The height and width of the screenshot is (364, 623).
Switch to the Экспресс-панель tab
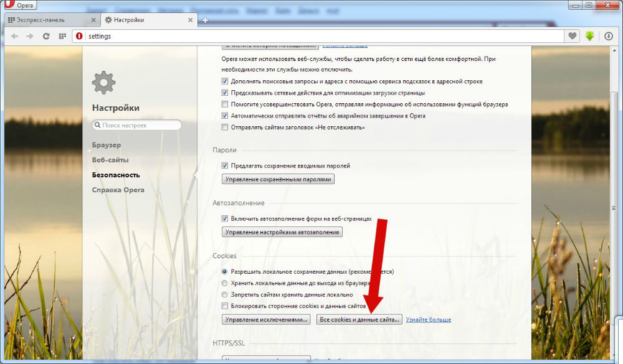pos(50,20)
